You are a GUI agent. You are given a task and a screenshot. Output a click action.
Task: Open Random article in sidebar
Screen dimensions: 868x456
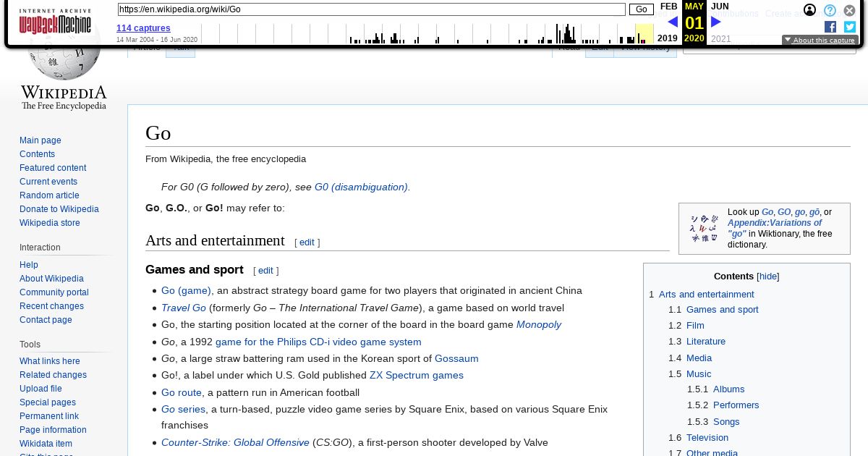coord(49,195)
